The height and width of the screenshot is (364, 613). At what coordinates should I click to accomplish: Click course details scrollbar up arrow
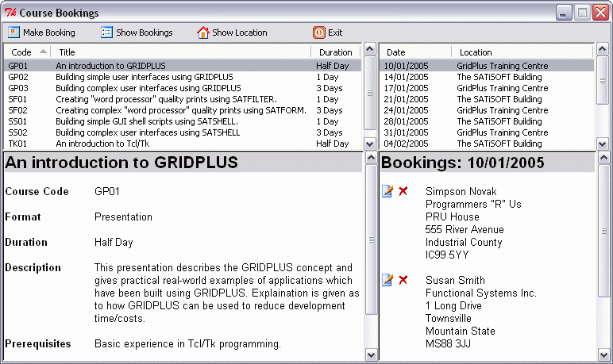tap(371, 158)
